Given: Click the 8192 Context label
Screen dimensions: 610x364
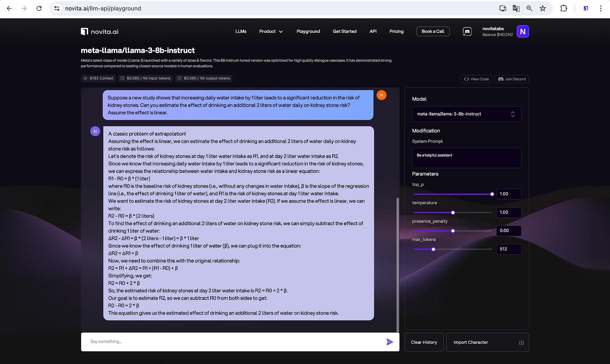Looking at the screenshot, I should [101, 79].
